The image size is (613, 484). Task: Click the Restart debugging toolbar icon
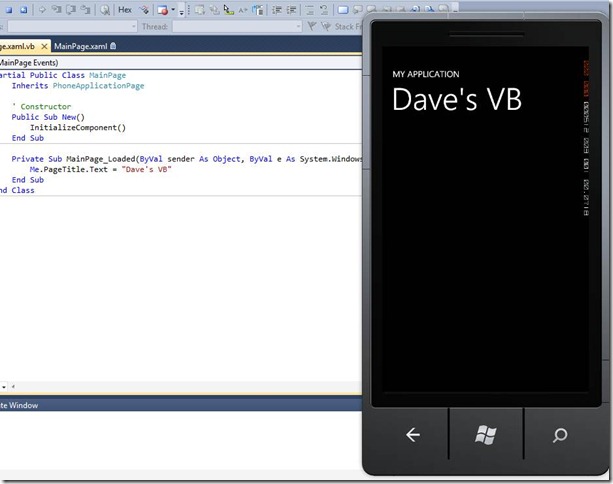[x=23, y=10]
